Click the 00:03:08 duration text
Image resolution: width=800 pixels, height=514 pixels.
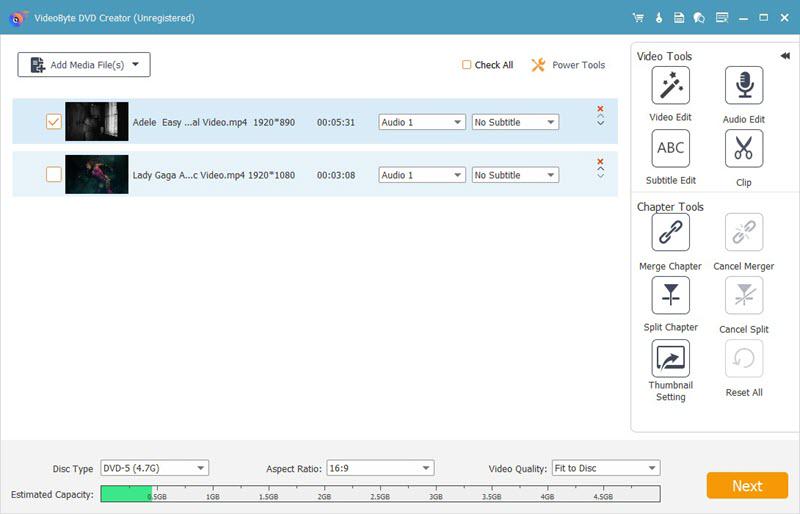coord(336,175)
